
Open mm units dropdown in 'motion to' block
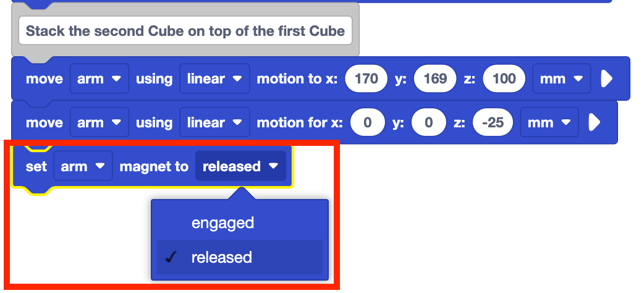click(561, 79)
